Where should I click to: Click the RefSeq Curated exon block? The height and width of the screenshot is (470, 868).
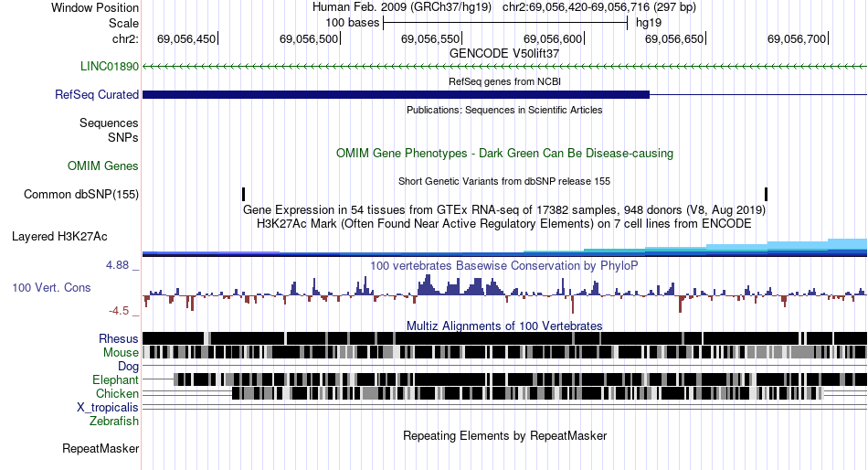(x=396, y=95)
